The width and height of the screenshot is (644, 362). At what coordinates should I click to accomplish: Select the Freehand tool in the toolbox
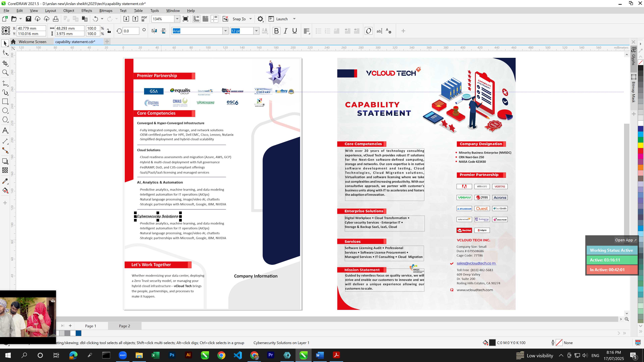(x=5, y=83)
